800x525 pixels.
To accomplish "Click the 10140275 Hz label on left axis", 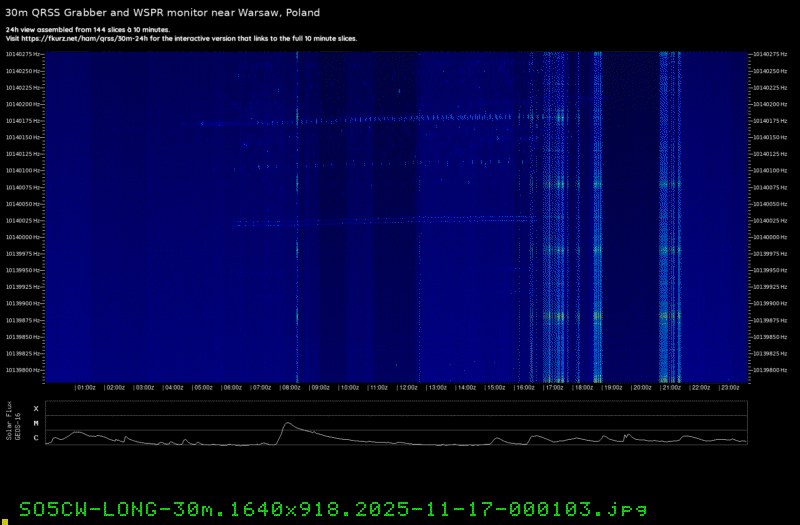I will [x=24, y=54].
